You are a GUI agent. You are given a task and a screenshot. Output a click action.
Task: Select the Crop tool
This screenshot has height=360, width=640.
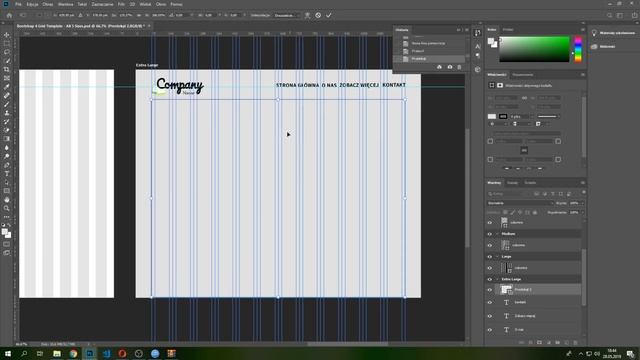coord(7,69)
